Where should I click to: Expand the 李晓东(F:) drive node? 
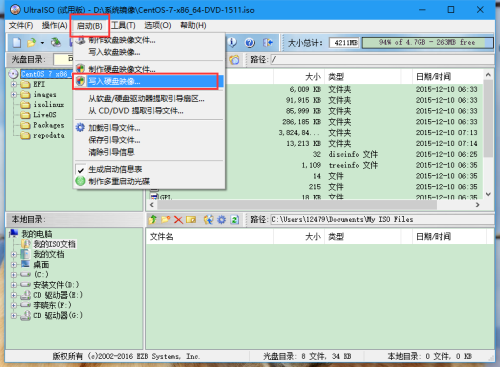click(x=14, y=305)
